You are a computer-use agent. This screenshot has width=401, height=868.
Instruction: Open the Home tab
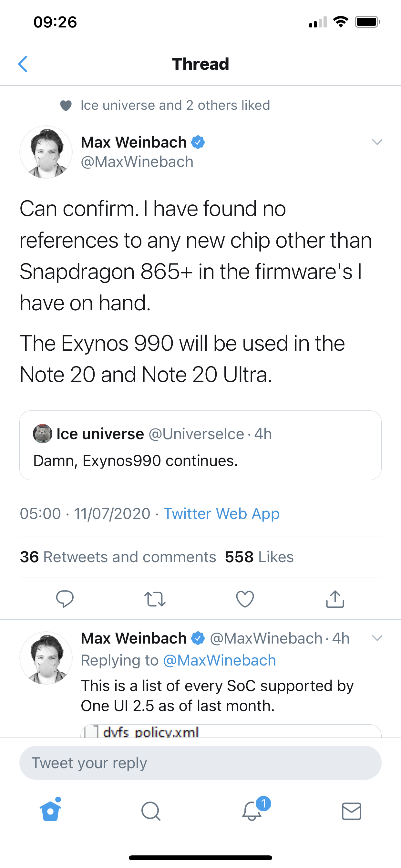51,811
